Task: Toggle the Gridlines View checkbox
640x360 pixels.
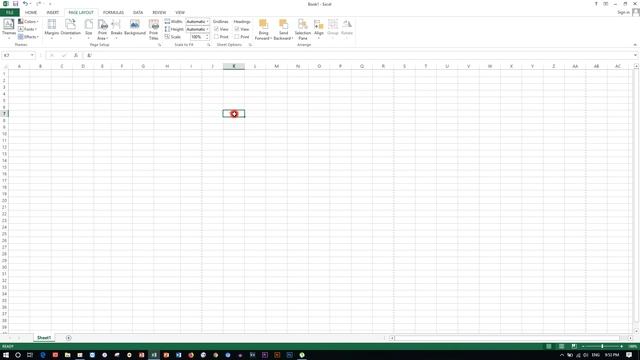Action: (216, 29)
